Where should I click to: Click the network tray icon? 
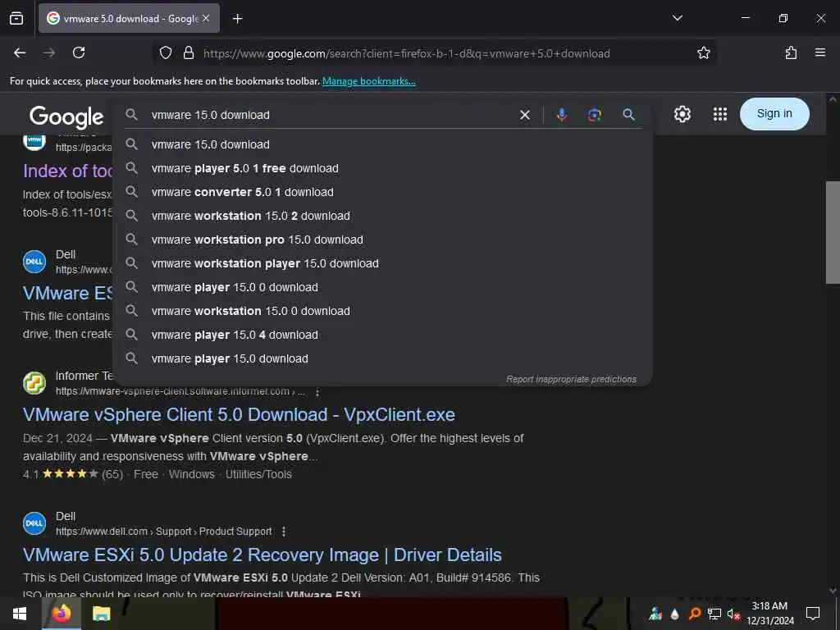point(714,614)
